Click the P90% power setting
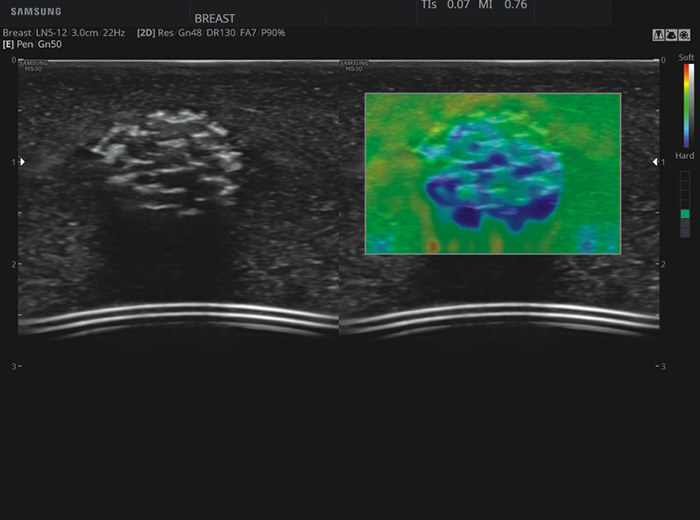 (273, 33)
